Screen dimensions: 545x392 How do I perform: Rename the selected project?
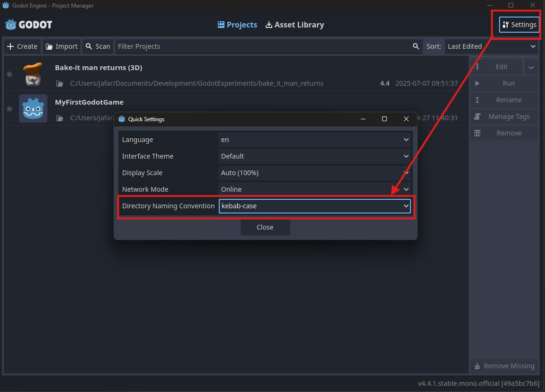(504, 100)
